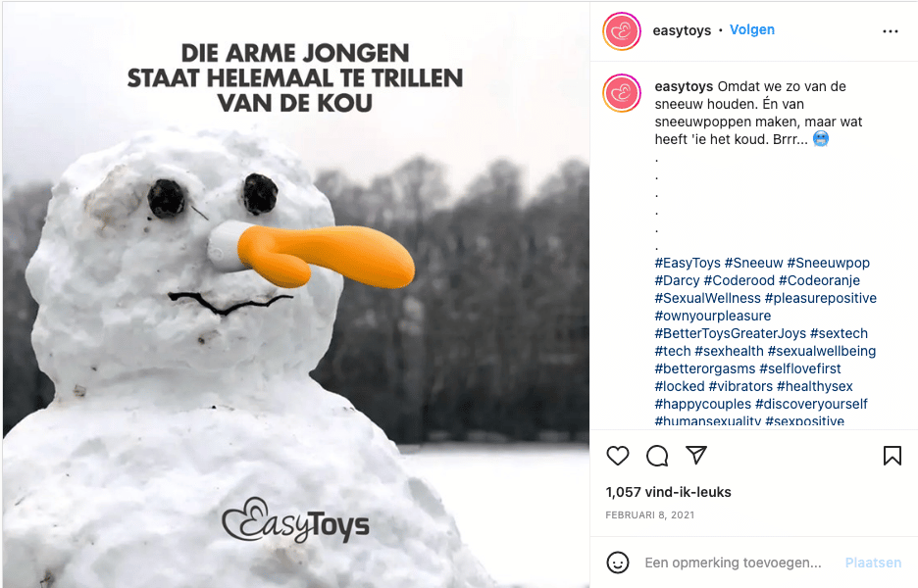Click the comment field 'Een opmerking toevoegen...'

point(733,563)
